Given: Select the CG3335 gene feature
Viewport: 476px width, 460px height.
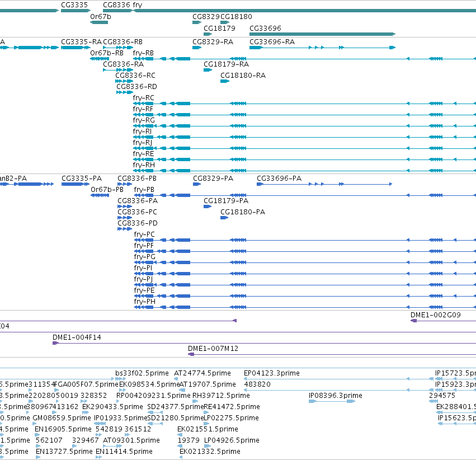Looking at the screenshot, I should [x=76, y=11].
